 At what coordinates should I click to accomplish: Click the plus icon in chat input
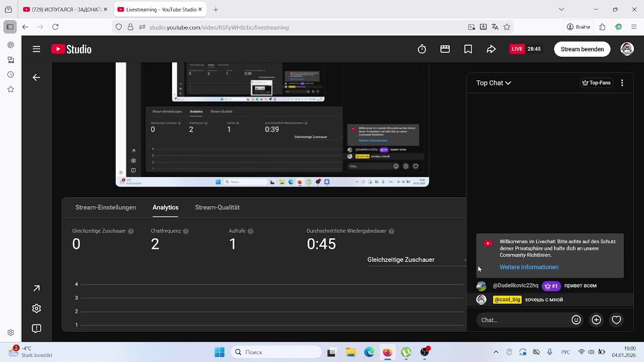tap(596, 320)
